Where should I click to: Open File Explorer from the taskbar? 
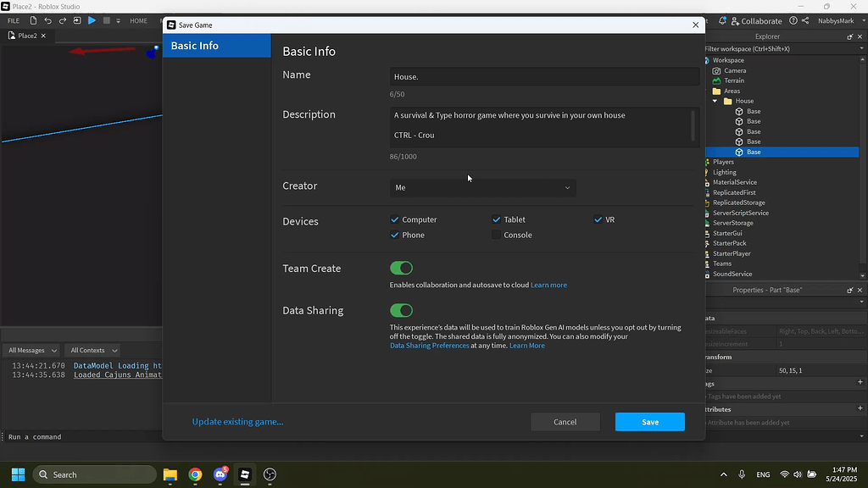[x=170, y=474]
